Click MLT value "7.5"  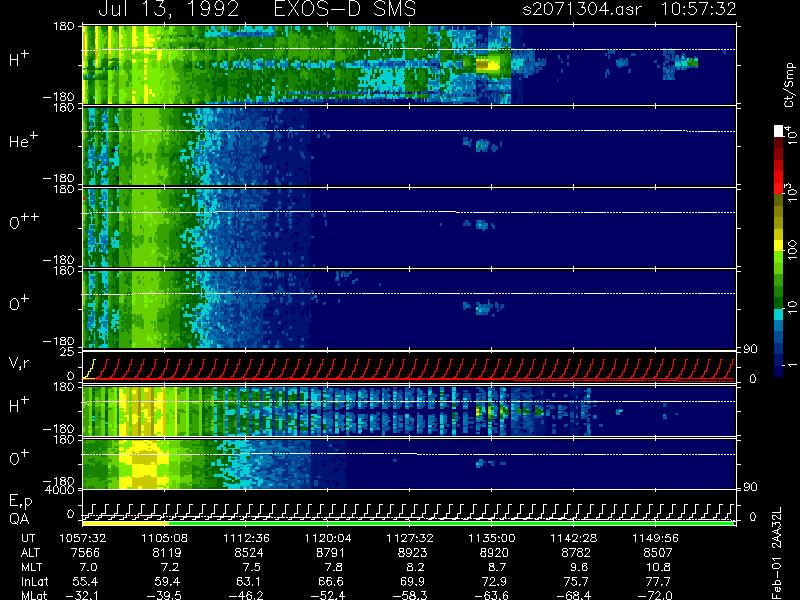(x=252, y=567)
